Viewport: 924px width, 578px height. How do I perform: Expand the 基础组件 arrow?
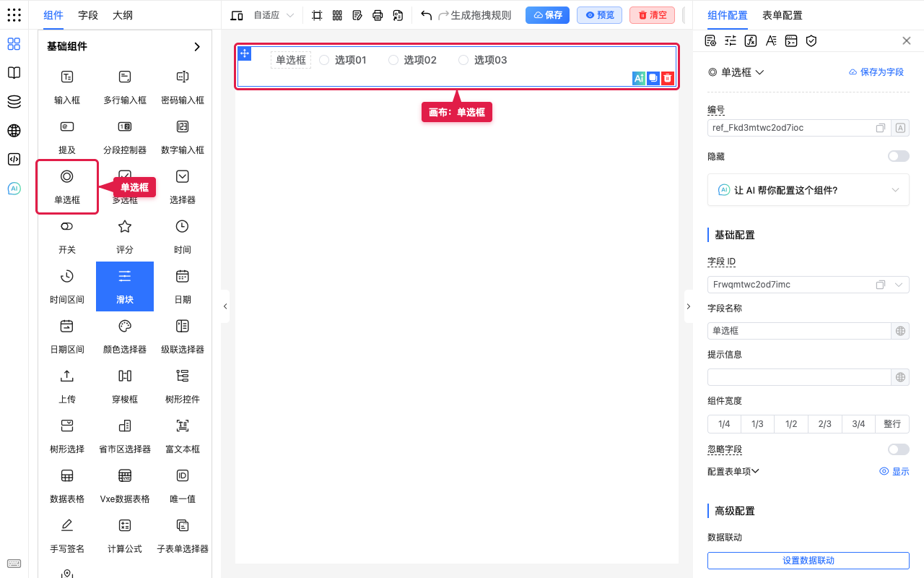coord(197,46)
